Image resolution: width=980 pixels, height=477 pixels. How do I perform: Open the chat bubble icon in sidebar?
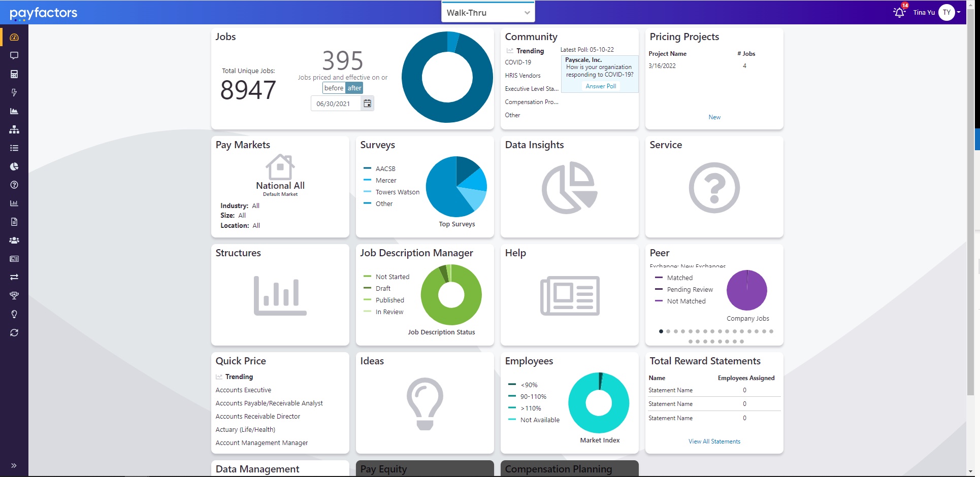click(x=14, y=55)
